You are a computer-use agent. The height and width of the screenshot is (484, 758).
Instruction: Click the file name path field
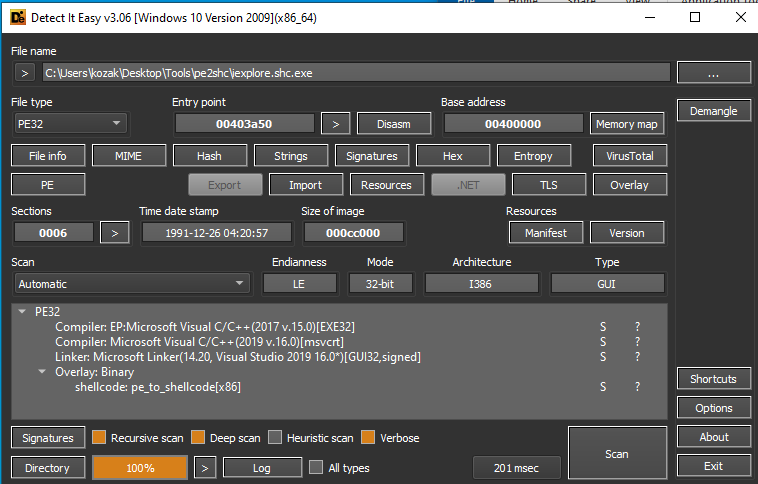click(x=355, y=72)
